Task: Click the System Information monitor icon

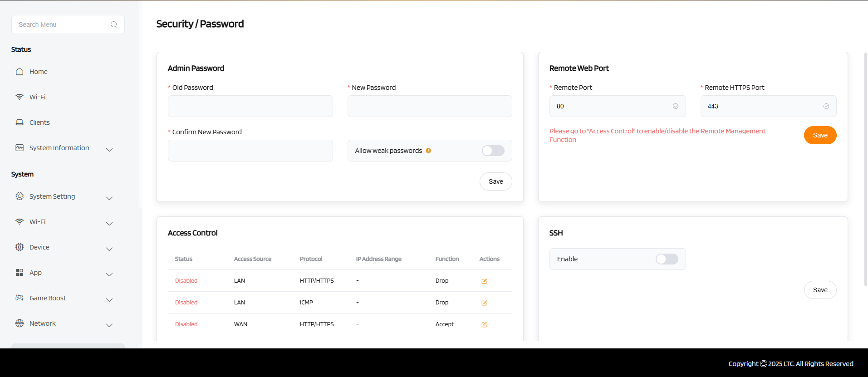Action: [x=20, y=148]
